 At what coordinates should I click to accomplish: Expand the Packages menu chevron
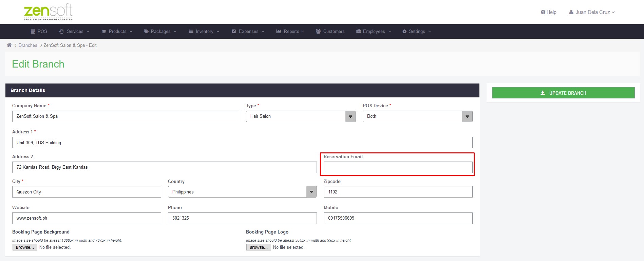175,32
